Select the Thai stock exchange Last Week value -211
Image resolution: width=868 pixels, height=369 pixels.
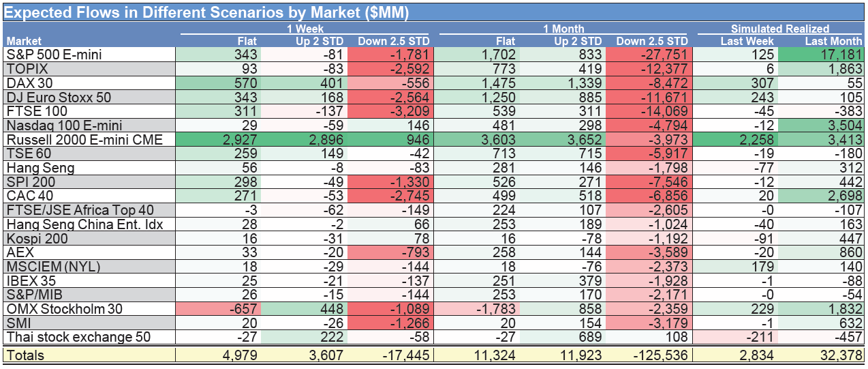[760, 337]
